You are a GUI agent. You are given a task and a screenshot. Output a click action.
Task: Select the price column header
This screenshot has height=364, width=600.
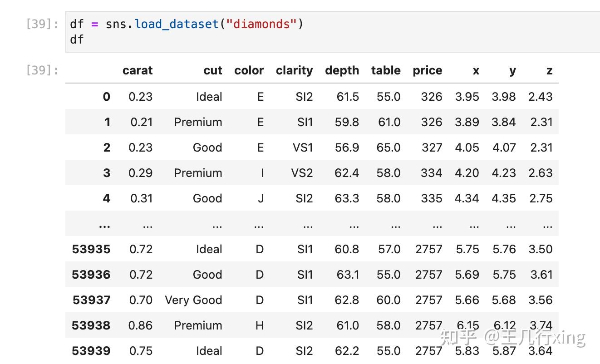coord(427,70)
